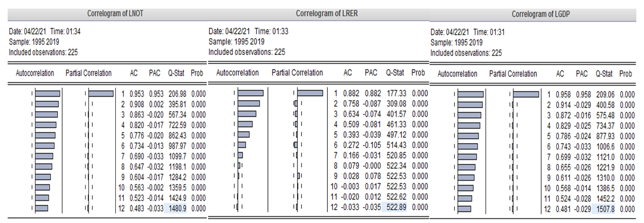This screenshot has width=644, height=223.
Task: Select the Q-Stat column header in LGDP
Action: (605, 74)
